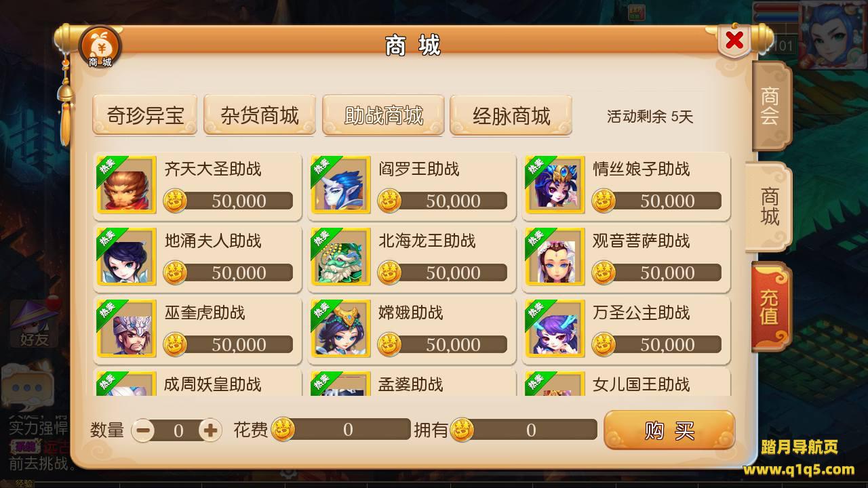868x488 pixels.
Task: Pick the 情丝娘子助战 character portrait
Action: (555, 185)
